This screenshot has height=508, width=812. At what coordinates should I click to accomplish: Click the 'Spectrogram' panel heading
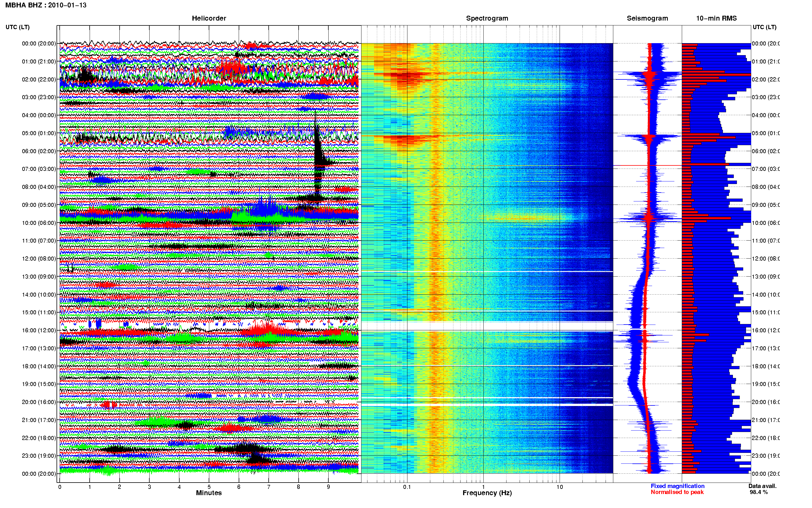[x=487, y=18]
